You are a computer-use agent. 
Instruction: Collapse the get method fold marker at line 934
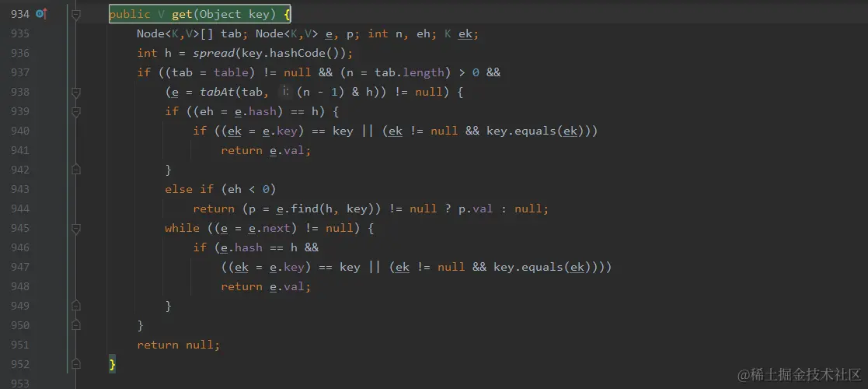point(76,15)
